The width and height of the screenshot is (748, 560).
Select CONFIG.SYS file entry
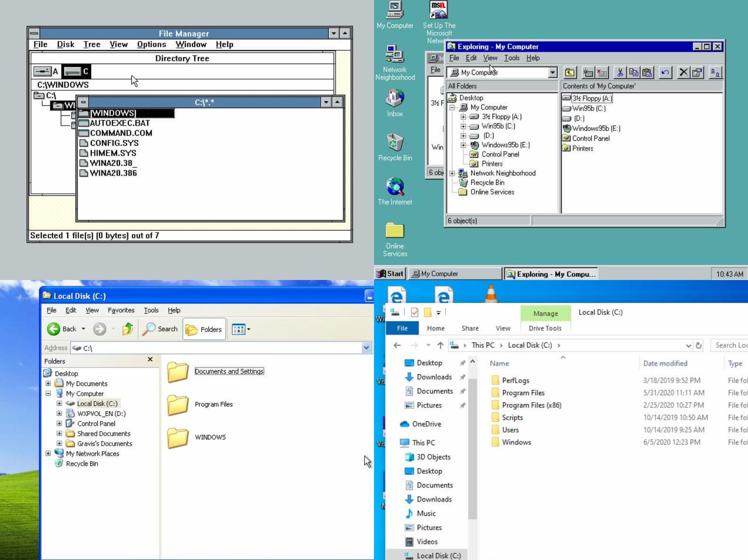tap(109, 143)
